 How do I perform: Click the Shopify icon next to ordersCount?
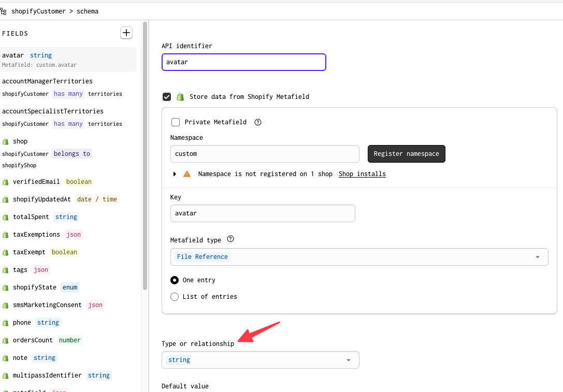pyautogui.click(x=5, y=341)
